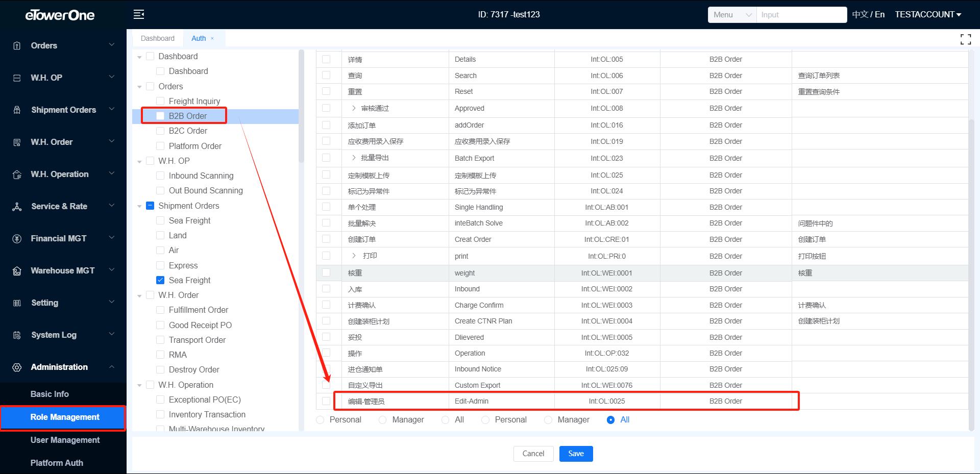The height and width of the screenshot is (474, 980).
Task: Collapse the W.H. Operation tree arrow
Action: click(139, 385)
